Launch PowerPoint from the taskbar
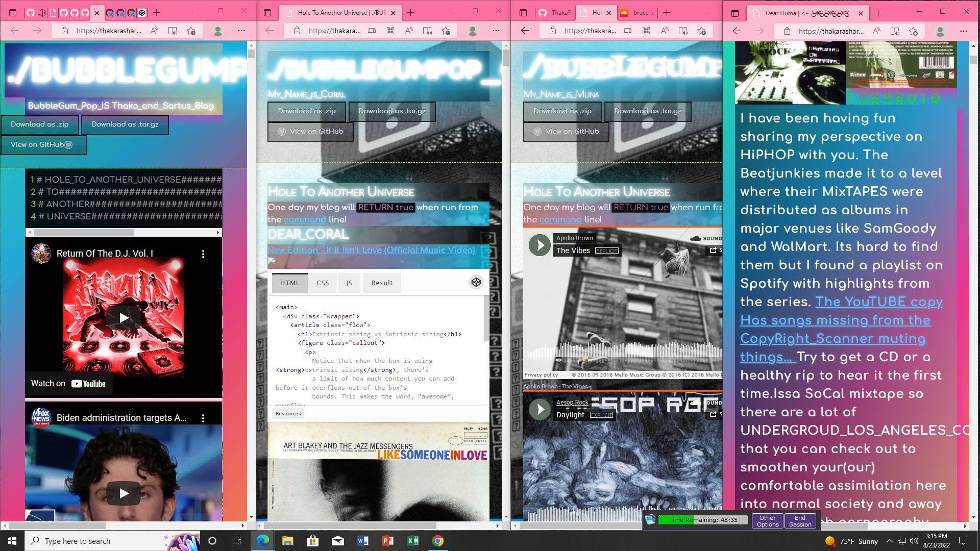 [388, 541]
